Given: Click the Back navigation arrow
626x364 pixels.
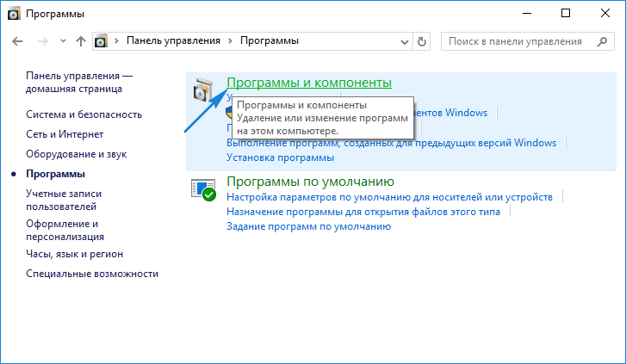Looking at the screenshot, I should [x=17, y=41].
